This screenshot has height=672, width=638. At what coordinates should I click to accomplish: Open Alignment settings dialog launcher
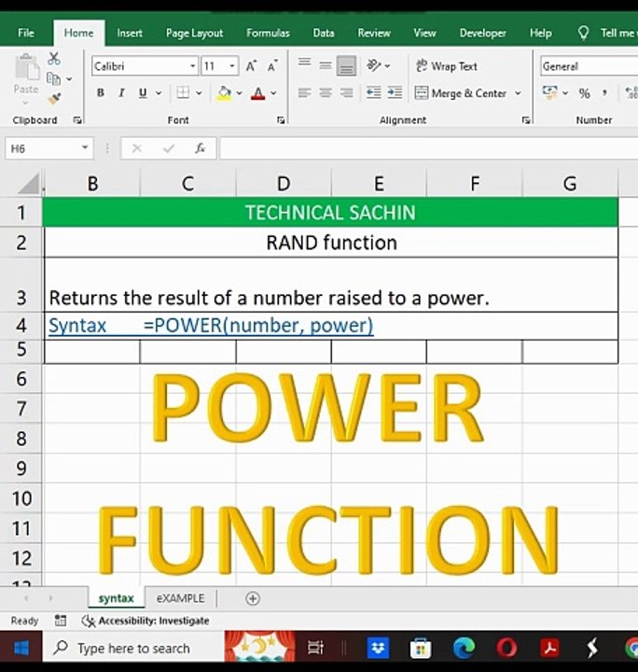tap(526, 120)
